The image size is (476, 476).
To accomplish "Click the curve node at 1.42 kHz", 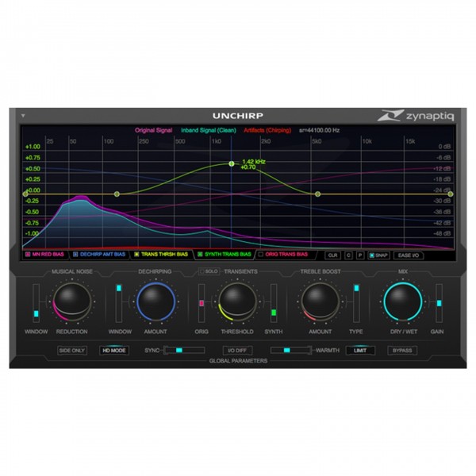I will click(x=232, y=164).
